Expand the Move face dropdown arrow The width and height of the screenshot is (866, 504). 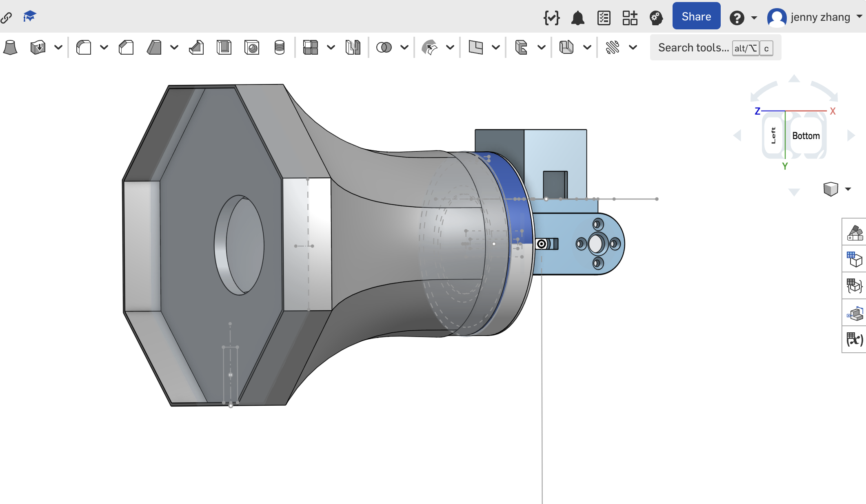pyautogui.click(x=450, y=47)
